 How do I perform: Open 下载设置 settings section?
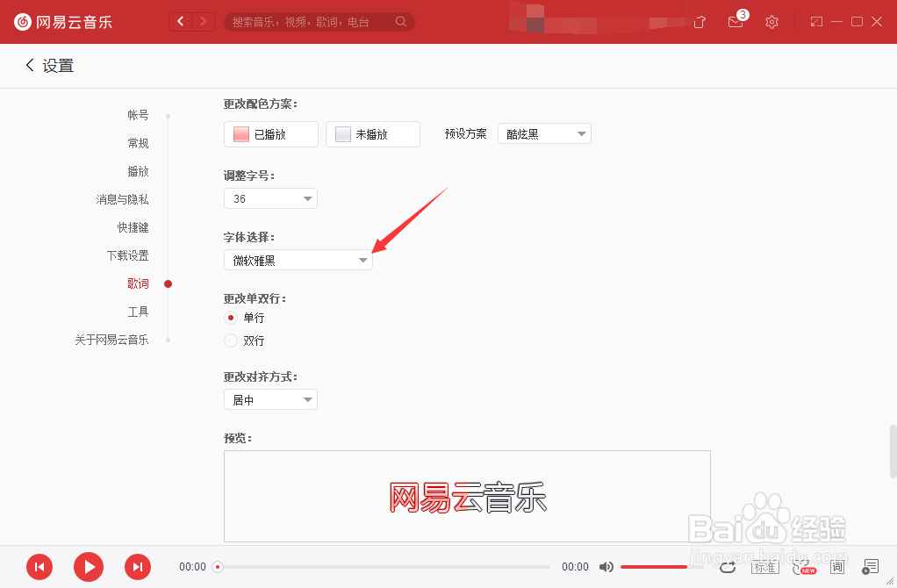pyautogui.click(x=127, y=255)
